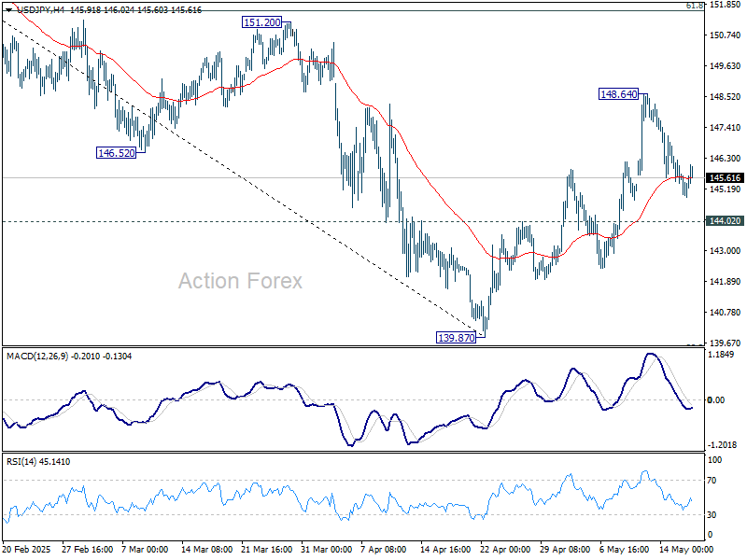
Task: Click the Action Forex watermark link
Action: coord(239,281)
